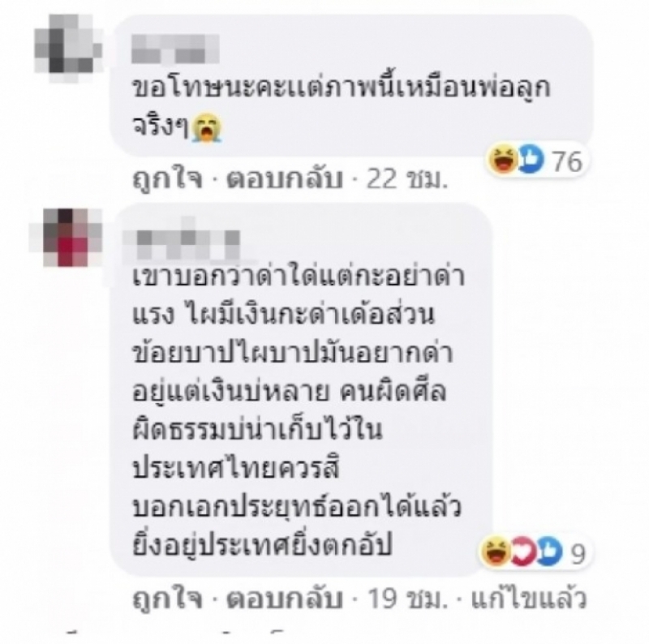649x644 pixels.
Task: Open the 19 ชม. timestamp link
Action: coord(407,599)
